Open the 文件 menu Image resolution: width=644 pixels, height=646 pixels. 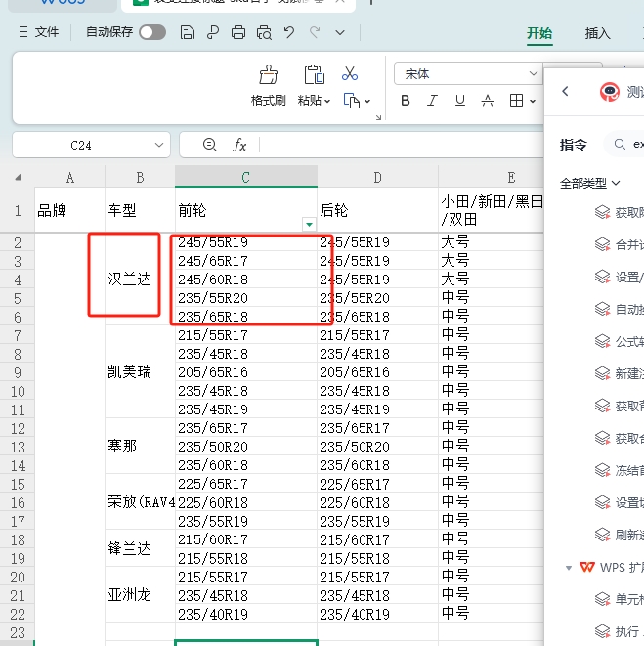point(39,32)
